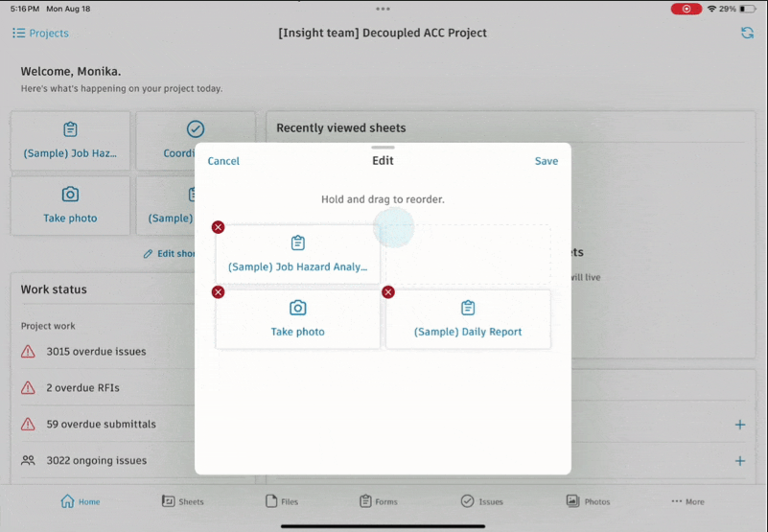The width and height of the screenshot is (768, 532).
Task: Save the shortcut order
Action: click(547, 161)
